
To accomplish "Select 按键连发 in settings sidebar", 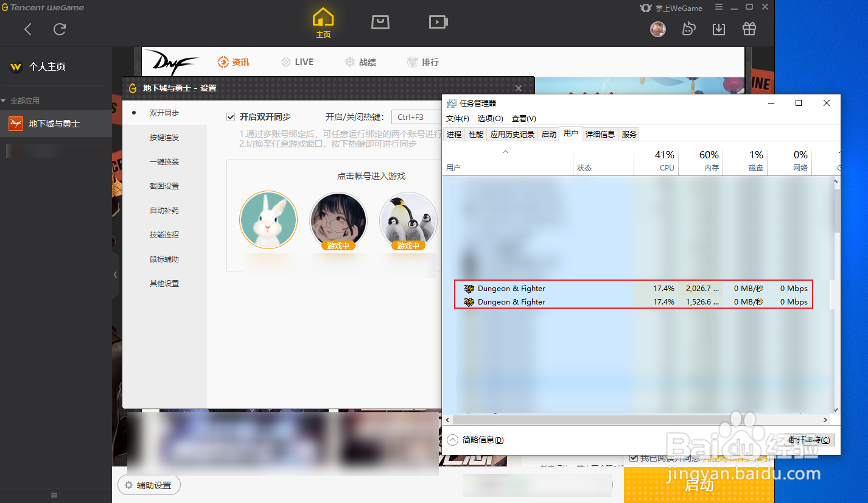I will [164, 138].
